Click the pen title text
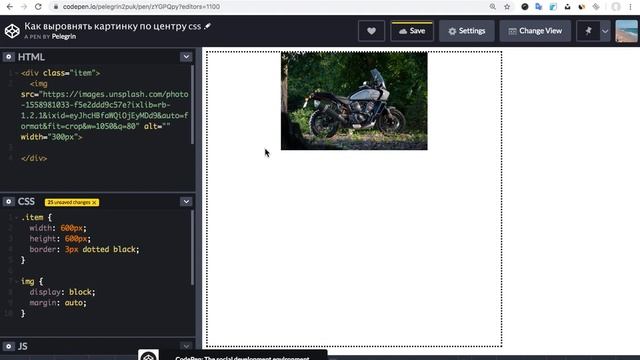 [113, 26]
